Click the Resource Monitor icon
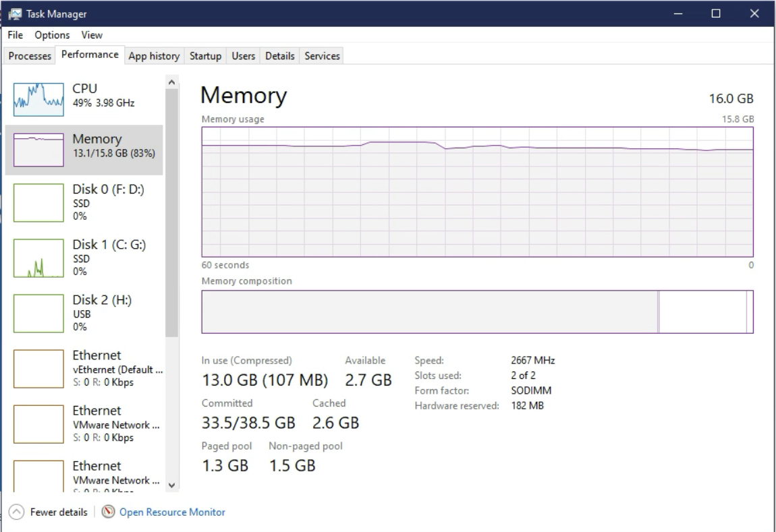Image resolution: width=776 pixels, height=532 pixels. pos(108,512)
